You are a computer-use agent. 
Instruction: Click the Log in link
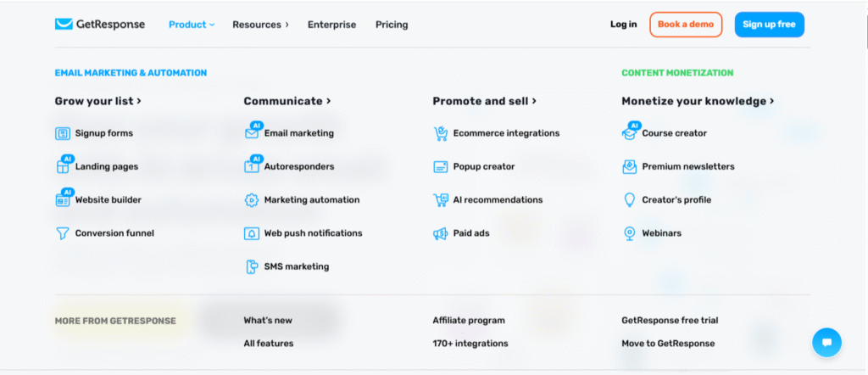coord(623,25)
